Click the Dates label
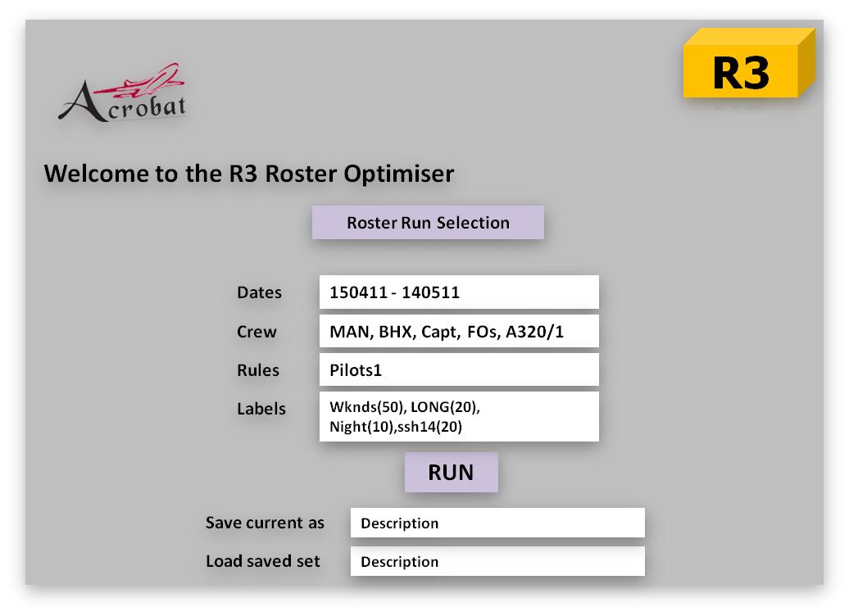 pos(259,292)
